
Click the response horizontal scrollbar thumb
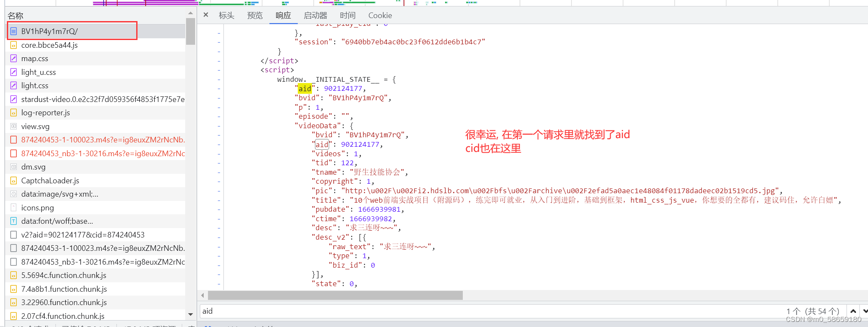tap(335, 295)
